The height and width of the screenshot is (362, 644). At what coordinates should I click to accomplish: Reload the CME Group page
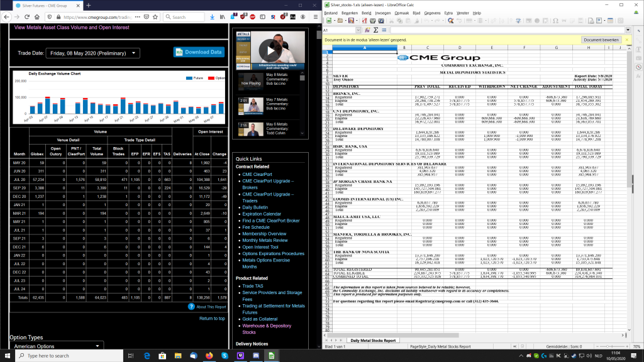pos(27,17)
